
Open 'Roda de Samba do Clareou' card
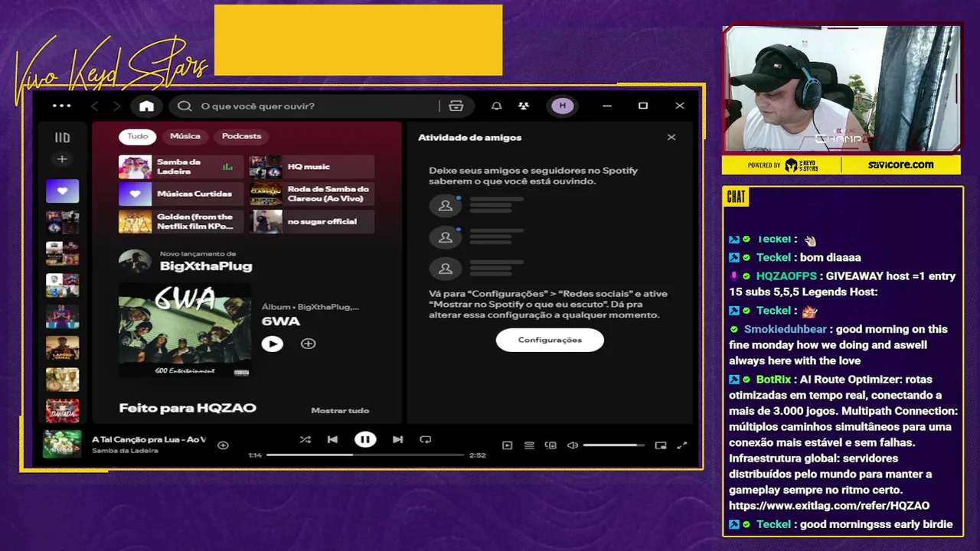click(312, 194)
